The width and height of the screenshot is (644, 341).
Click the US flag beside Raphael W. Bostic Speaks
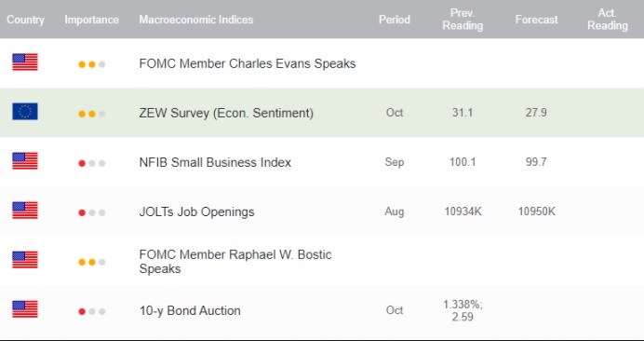tap(25, 260)
